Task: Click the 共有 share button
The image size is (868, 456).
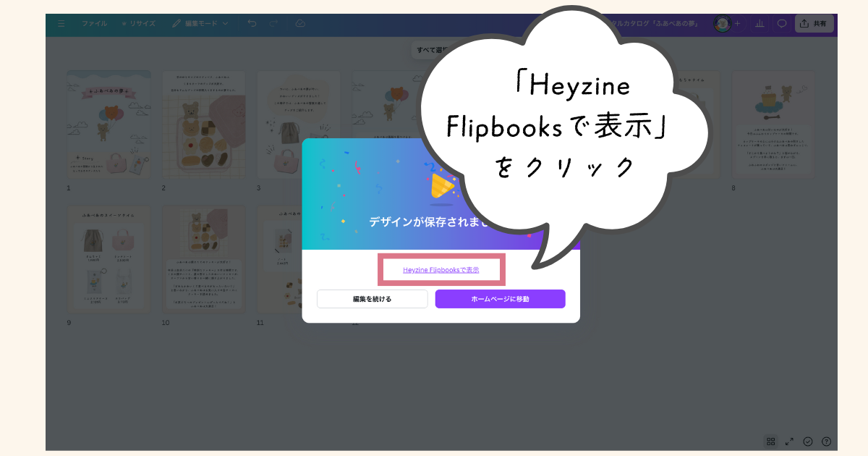Action: [814, 23]
